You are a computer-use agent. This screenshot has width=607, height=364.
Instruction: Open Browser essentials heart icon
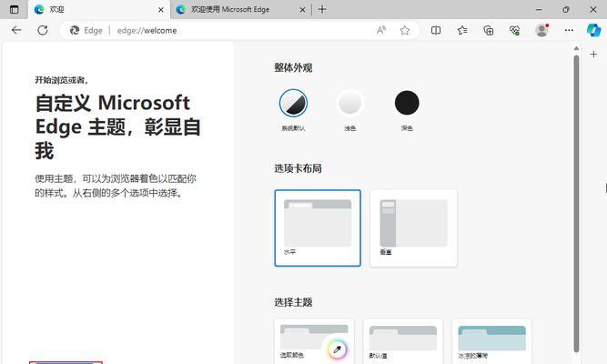(514, 30)
